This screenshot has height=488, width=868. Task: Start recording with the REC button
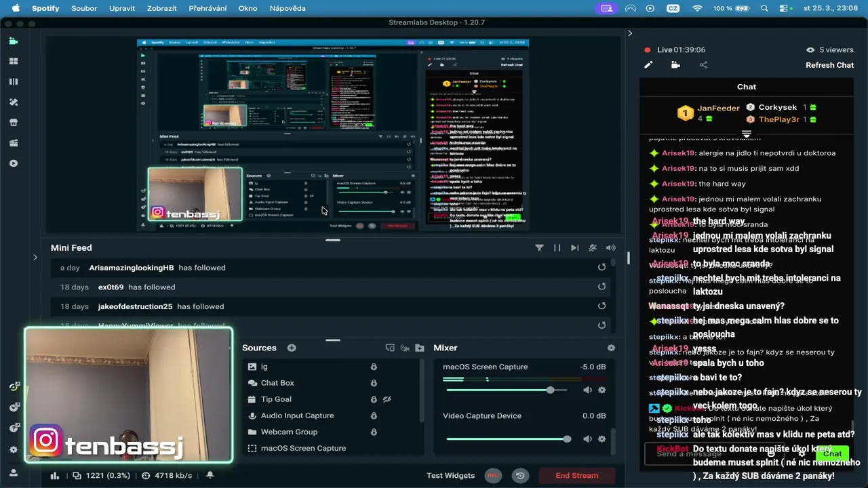pyautogui.click(x=493, y=476)
